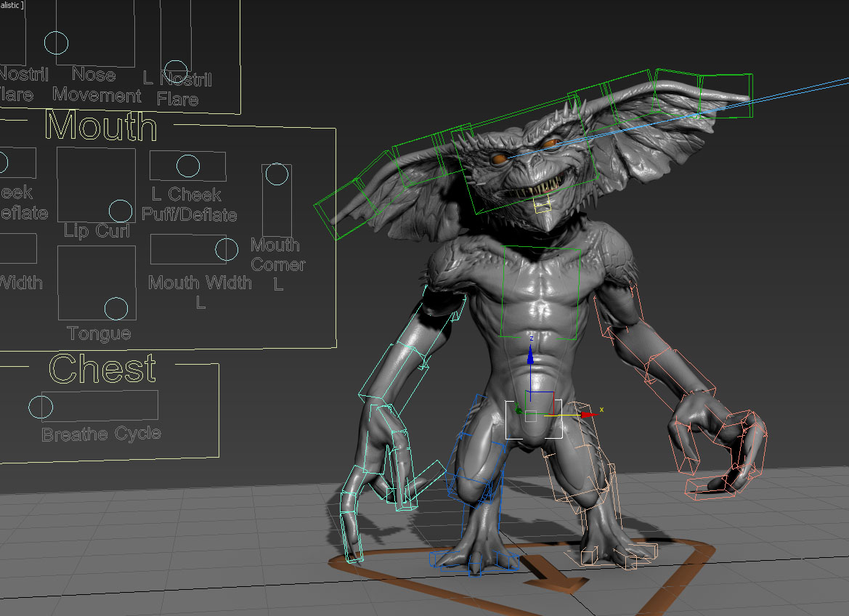
Task: Click the 'Mouth Width L' label
Action: (x=200, y=291)
